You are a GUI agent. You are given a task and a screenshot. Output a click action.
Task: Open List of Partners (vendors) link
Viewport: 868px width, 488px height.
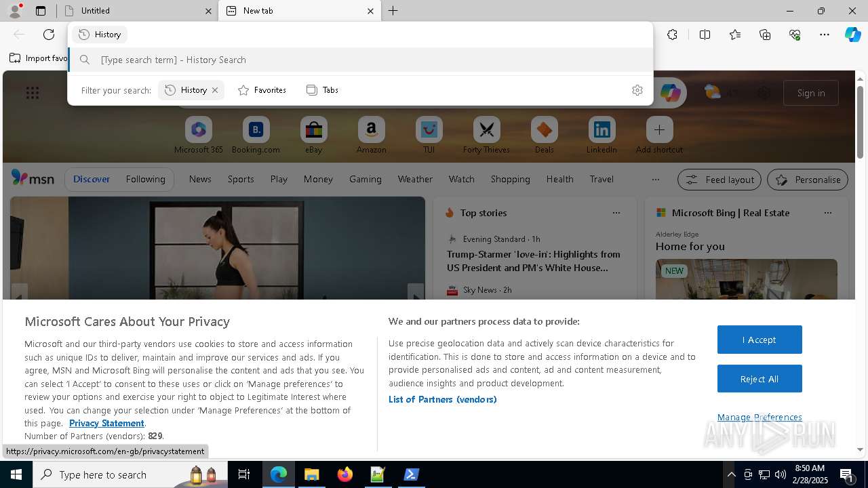[x=443, y=399]
